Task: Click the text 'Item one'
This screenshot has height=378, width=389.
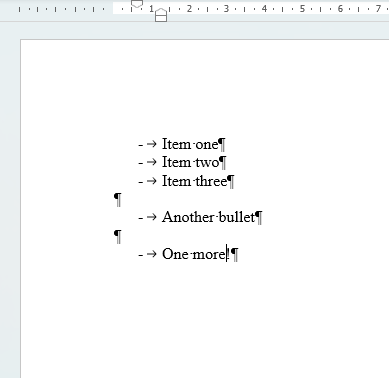Action: pos(190,144)
